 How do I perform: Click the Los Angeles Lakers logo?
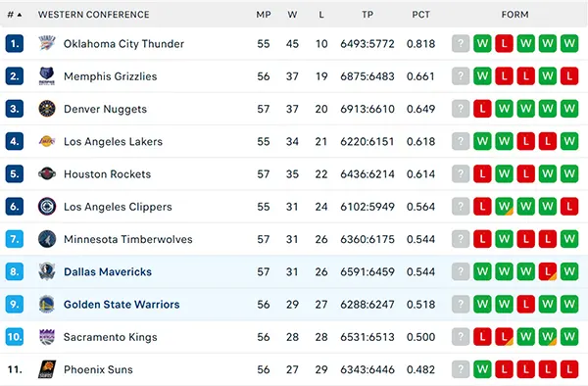(47, 141)
